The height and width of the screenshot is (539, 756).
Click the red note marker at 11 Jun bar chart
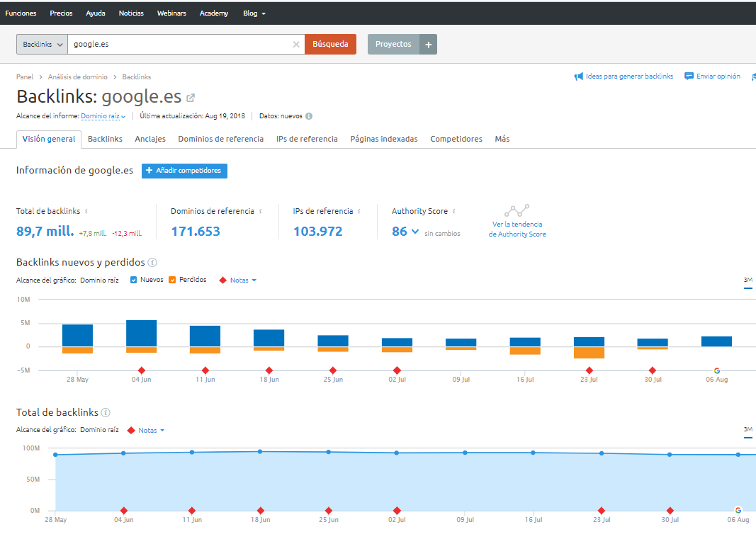pos(205,370)
